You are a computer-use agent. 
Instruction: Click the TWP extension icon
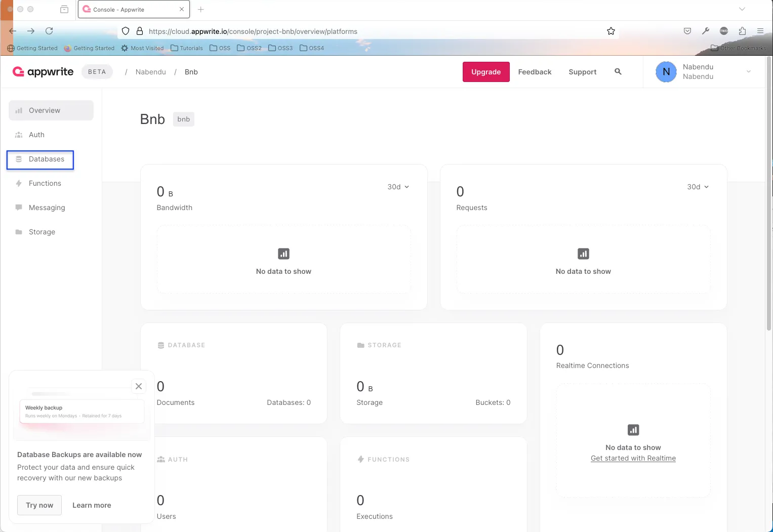[724, 31]
